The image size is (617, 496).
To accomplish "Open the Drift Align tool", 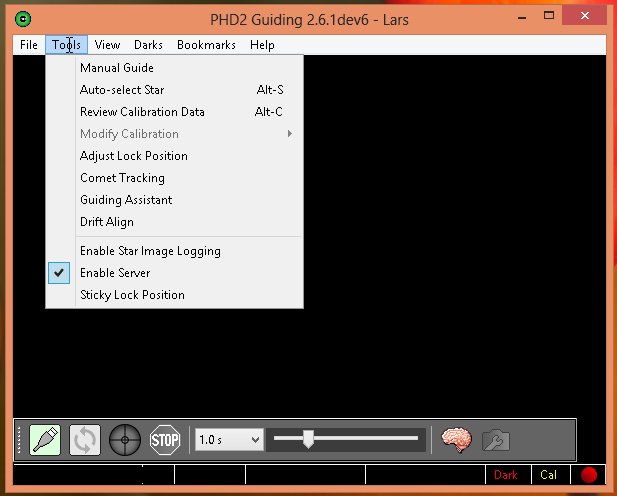I will (174, 222).
